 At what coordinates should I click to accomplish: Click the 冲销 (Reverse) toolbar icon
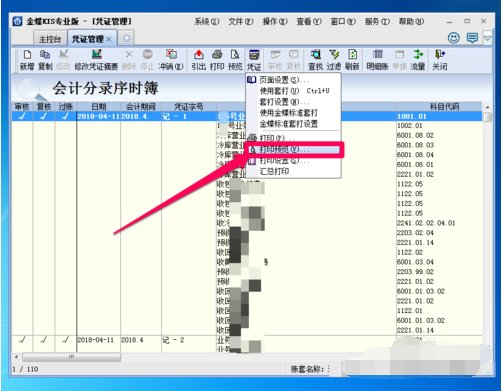171,60
